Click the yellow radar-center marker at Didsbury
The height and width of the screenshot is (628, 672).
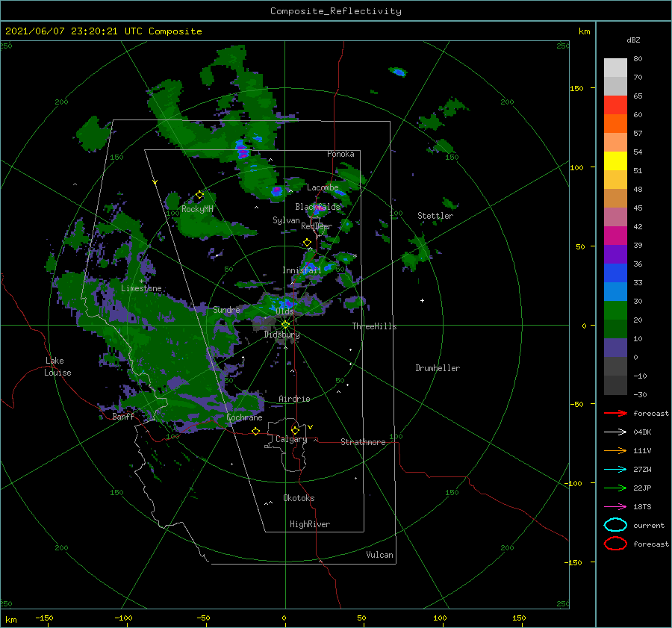click(285, 325)
